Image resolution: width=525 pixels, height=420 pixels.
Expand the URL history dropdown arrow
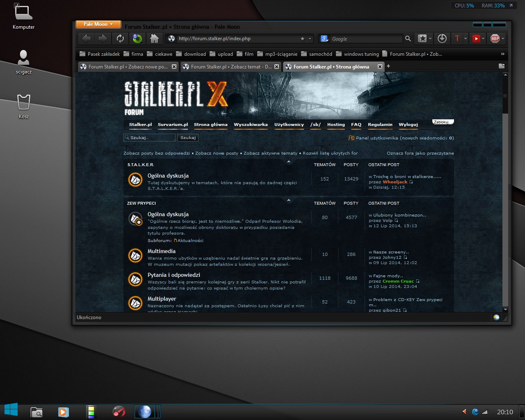coord(310,39)
